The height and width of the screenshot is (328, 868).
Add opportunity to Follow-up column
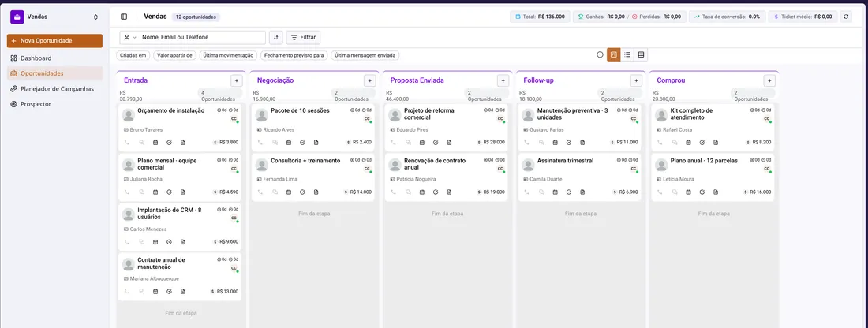point(636,80)
